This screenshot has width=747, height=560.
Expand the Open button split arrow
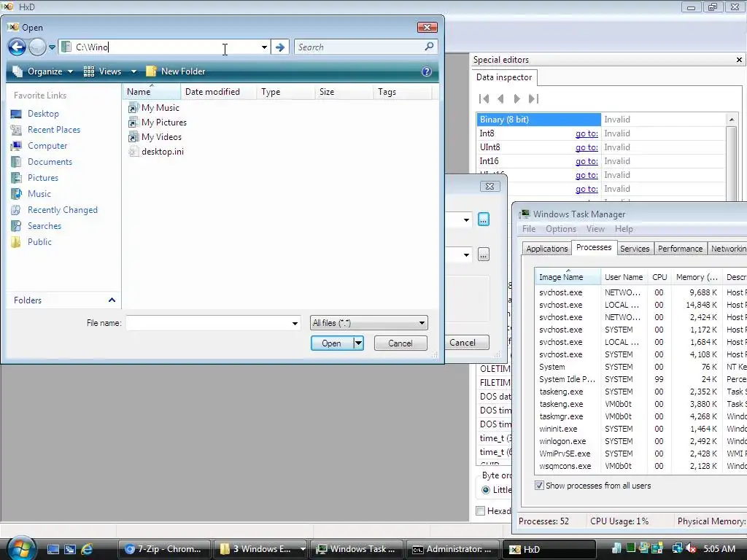pos(359,343)
